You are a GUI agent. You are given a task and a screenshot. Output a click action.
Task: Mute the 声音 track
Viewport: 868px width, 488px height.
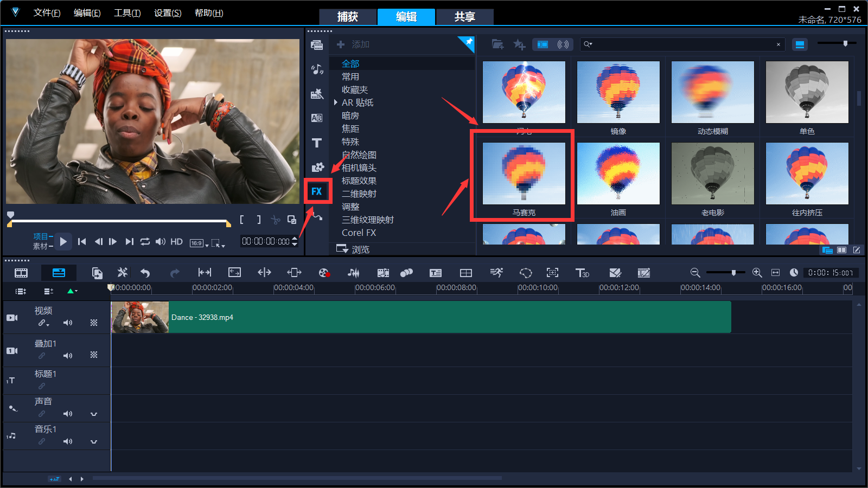tap(68, 414)
